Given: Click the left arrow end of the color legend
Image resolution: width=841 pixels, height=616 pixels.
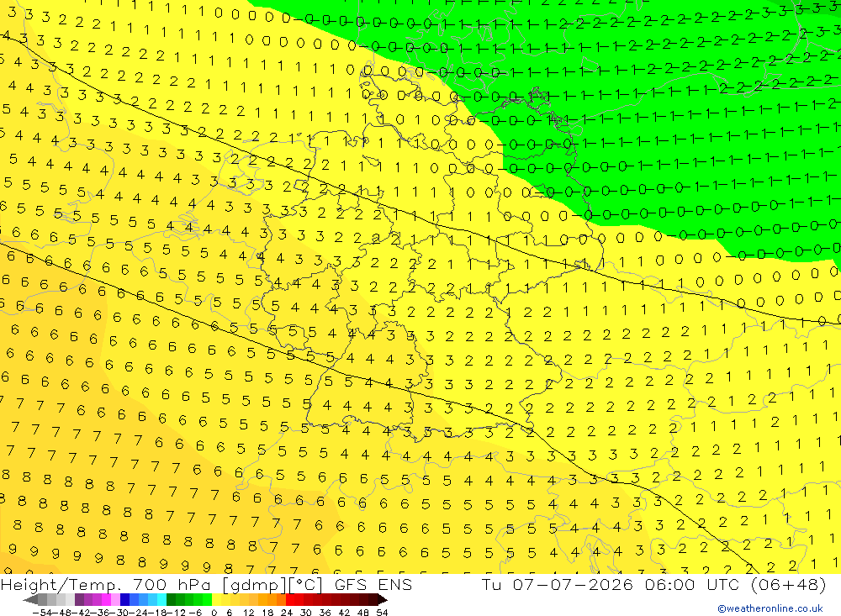Looking at the screenshot, I should [x=30, y=600].
